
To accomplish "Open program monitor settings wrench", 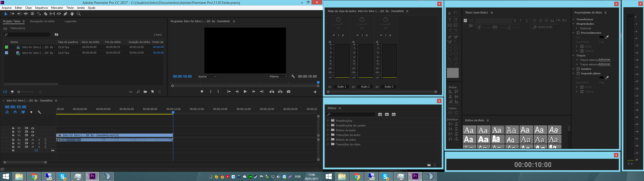I will tap(293, 76).
